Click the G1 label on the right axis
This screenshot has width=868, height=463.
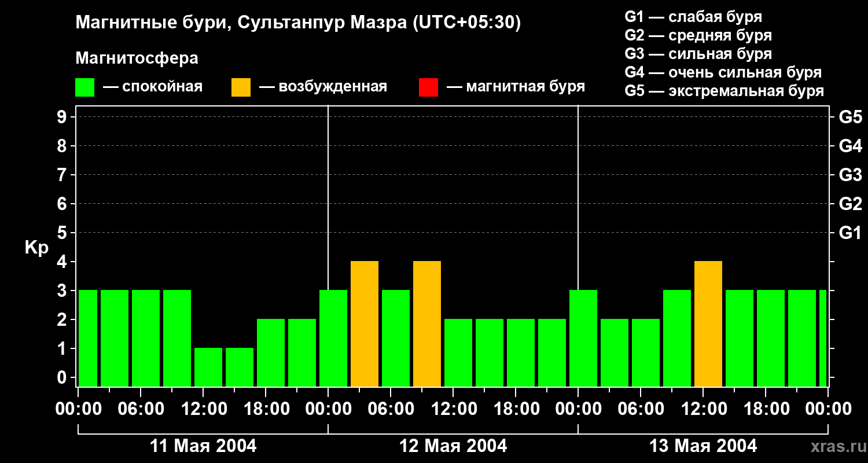click(x=850, y=233)
